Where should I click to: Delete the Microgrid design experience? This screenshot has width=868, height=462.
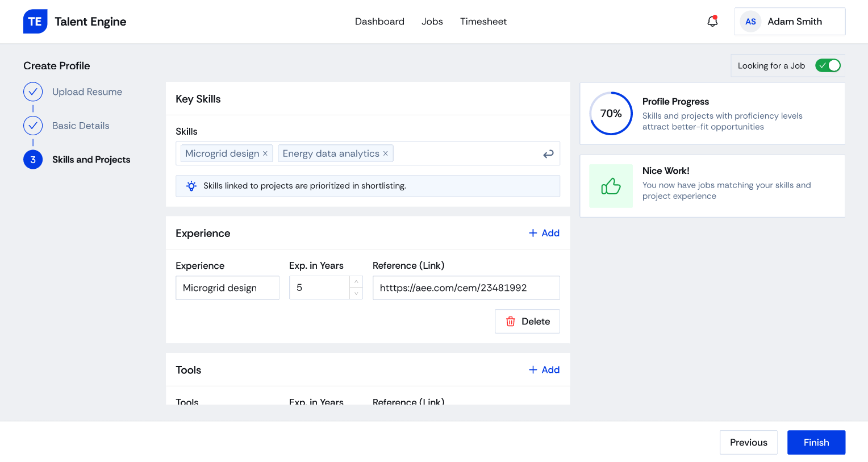tap(527, 321)
